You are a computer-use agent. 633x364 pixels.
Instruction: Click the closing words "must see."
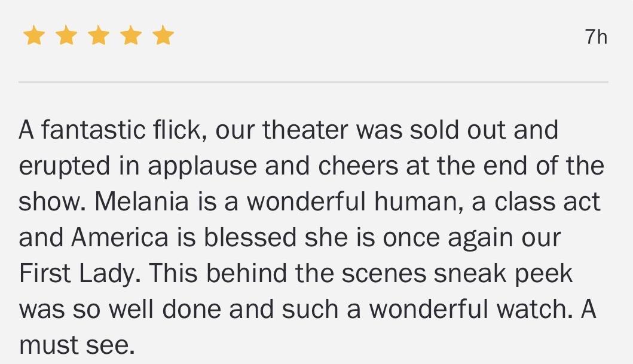coord(77,345)
